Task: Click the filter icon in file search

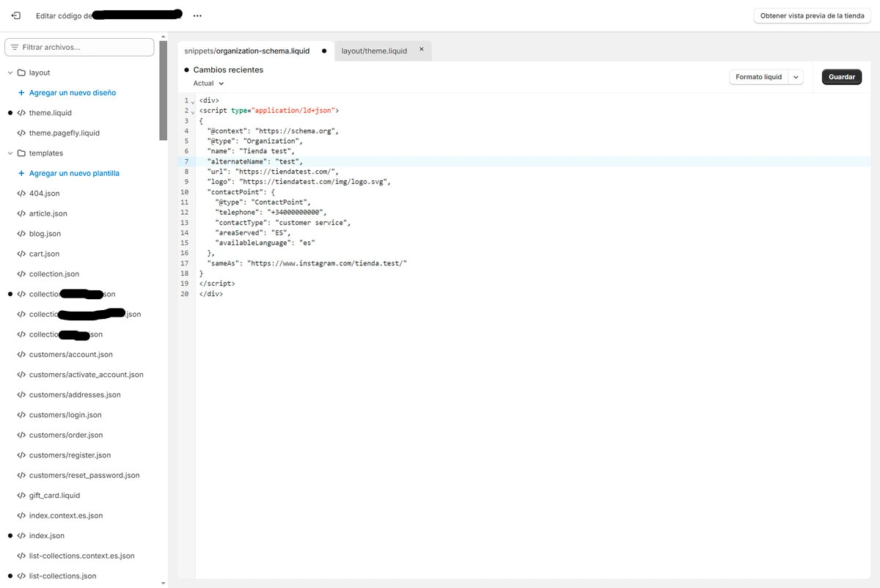Action: 14,47
